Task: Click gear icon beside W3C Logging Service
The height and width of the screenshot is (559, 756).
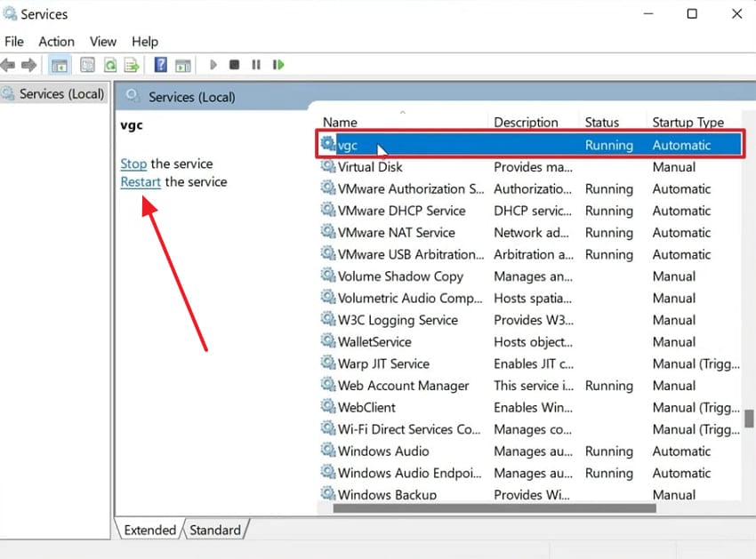Action: click(328, 319)
